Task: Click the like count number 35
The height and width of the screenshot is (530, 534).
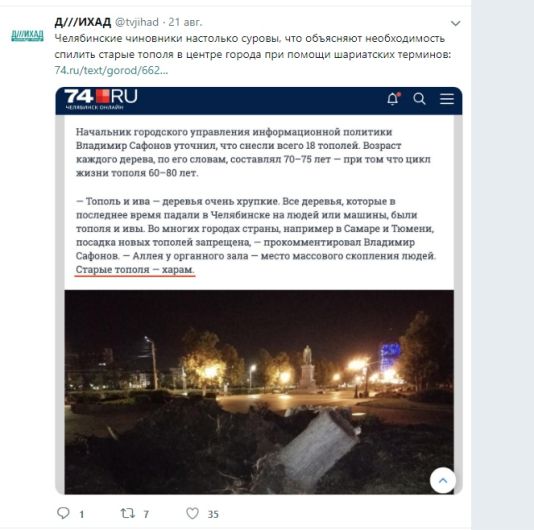Action: coord(213,514)
